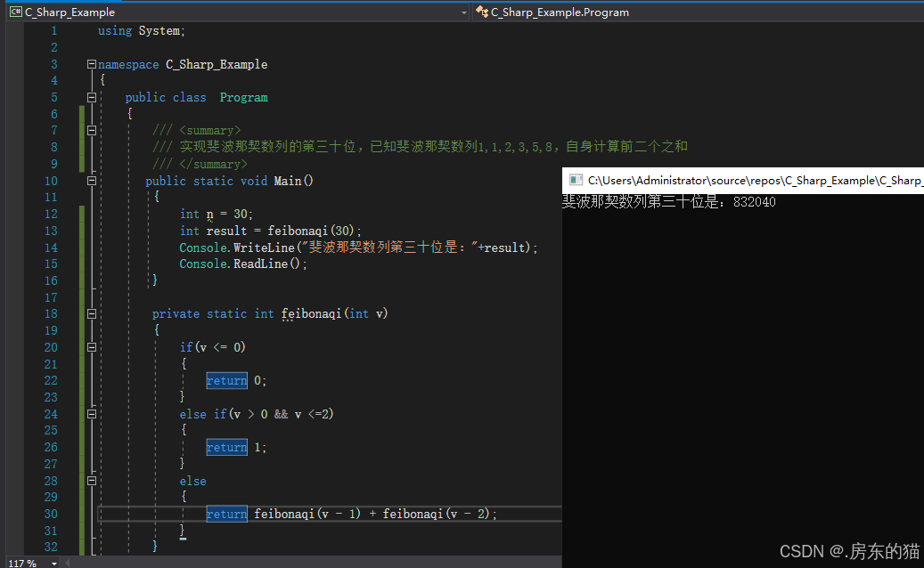
Task: Click the 'class' keyword on line 5
Action: [x=189, y=97]
